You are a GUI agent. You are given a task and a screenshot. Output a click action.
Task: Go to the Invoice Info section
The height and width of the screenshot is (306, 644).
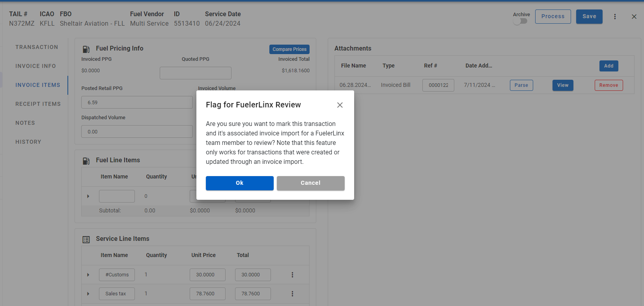click(35, 66)
